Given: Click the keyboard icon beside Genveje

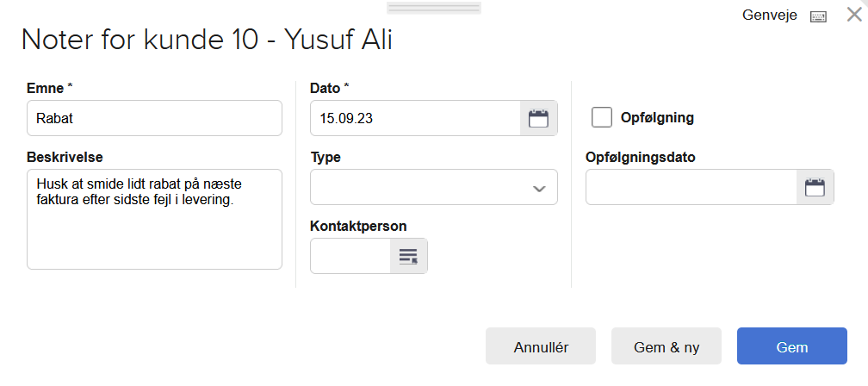Looking at the screenshot, I should coord(818,17).
